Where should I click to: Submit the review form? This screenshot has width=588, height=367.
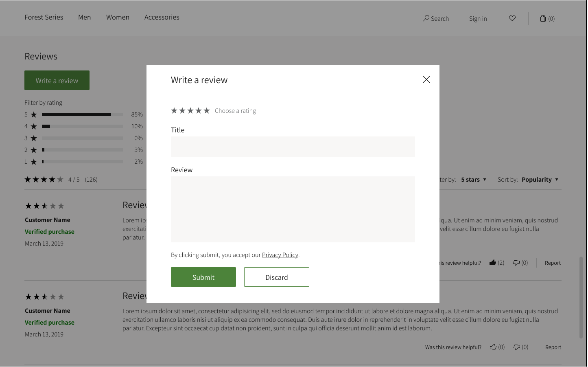[x=203, y=277]
